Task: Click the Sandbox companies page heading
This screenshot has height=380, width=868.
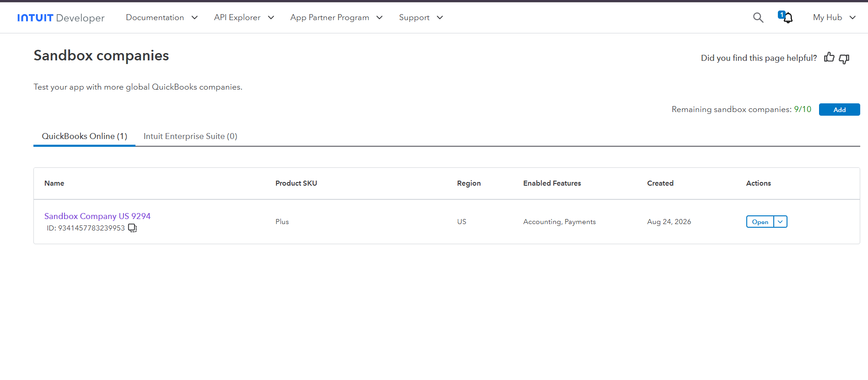Action: tap(102, 55)
